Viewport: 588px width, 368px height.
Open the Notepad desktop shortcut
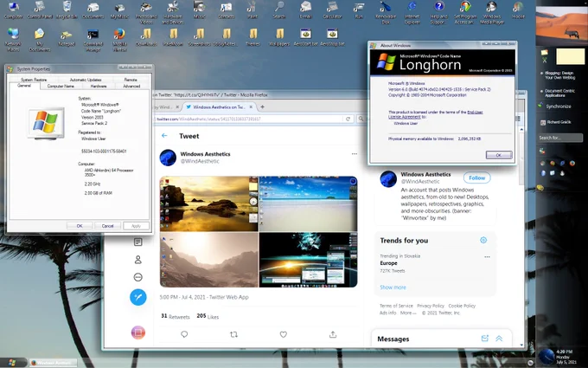(x=67, y=37)
